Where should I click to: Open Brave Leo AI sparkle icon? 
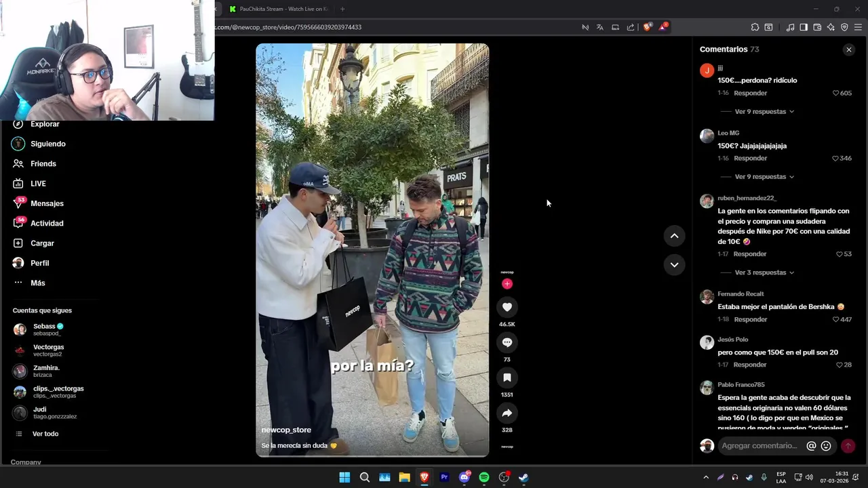[831, 27]
